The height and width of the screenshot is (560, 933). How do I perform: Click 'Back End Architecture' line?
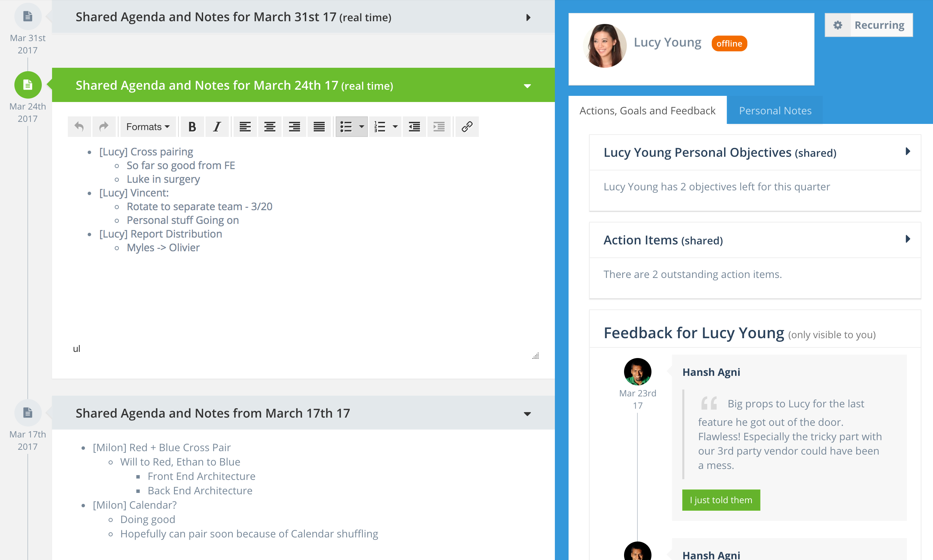pos(200,491)
